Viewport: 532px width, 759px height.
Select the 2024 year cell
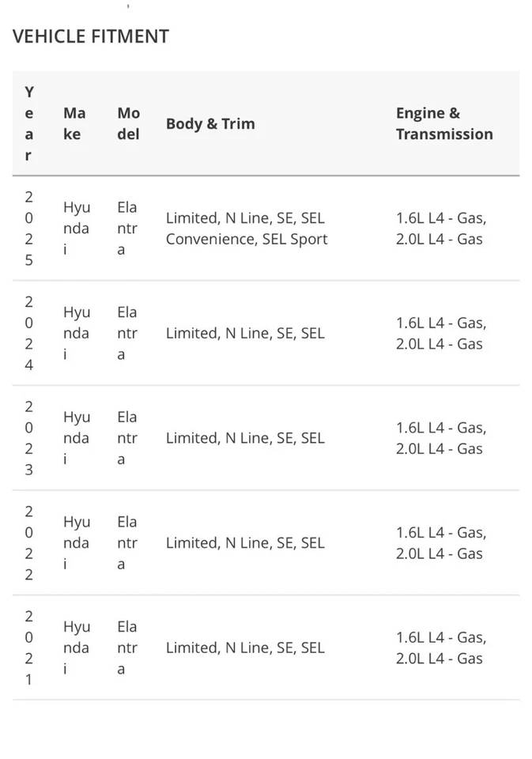point(29,333)
